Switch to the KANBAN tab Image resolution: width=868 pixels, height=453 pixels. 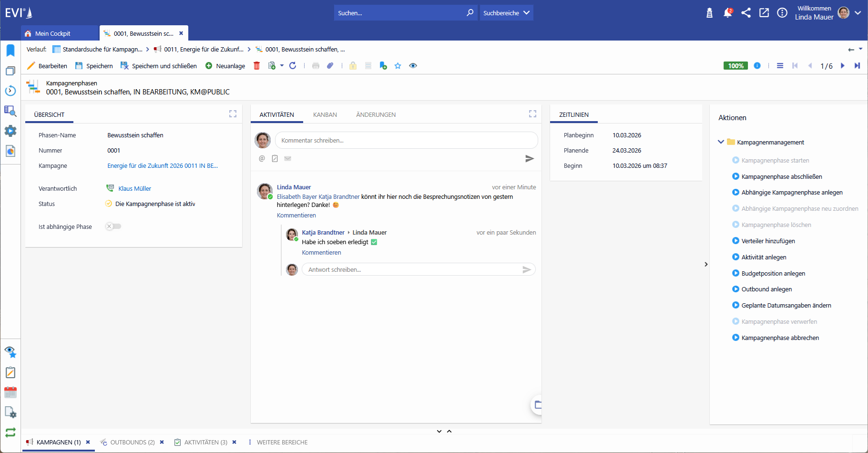(x=325, y=115)
